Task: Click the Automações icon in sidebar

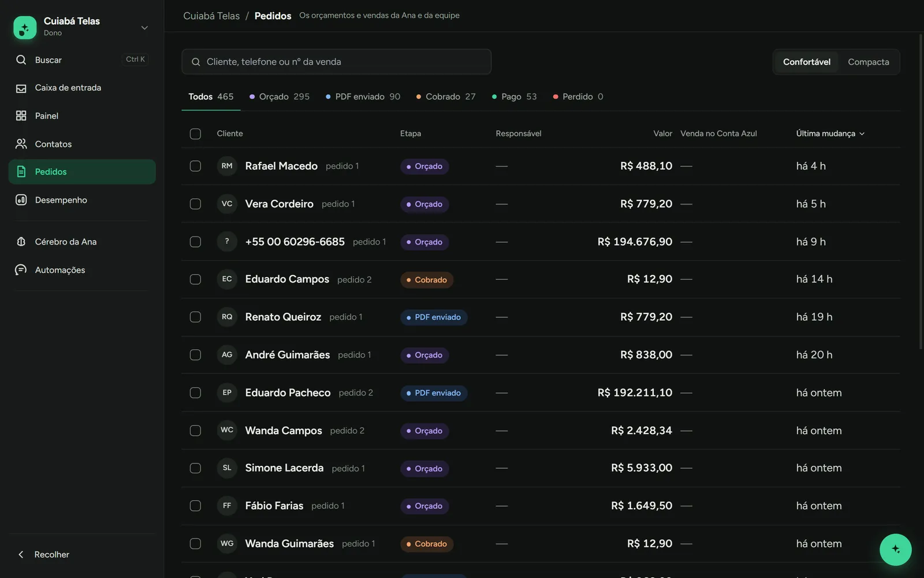Action: pos(21,270)
